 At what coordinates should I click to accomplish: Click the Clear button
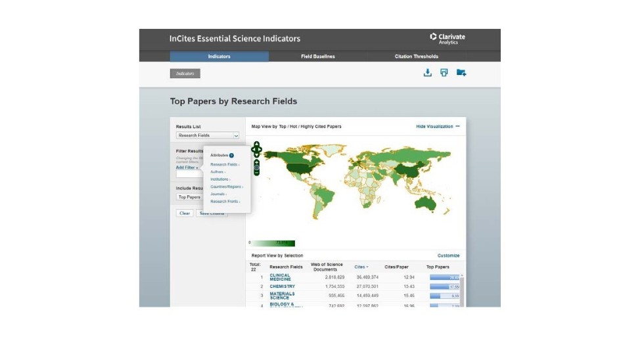(x=185, y=213)
